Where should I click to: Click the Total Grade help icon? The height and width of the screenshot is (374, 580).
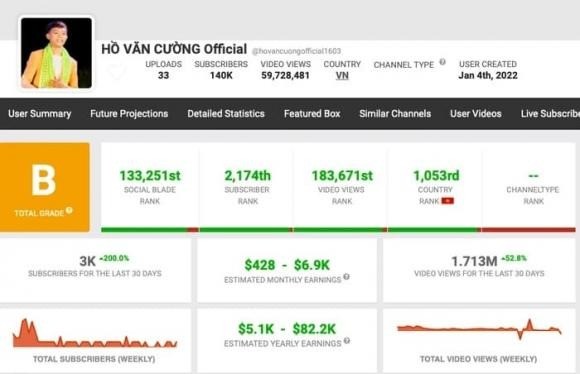pos(69,210)
